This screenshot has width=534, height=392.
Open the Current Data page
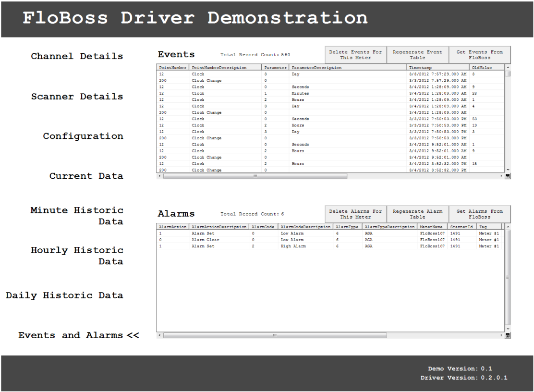point(86,176)
